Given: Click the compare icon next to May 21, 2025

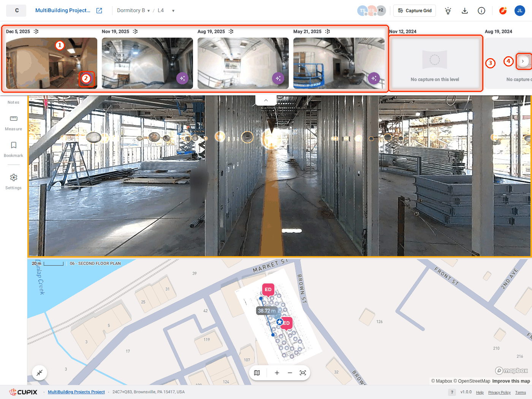Looking at the screenshot, I should 328,32.
